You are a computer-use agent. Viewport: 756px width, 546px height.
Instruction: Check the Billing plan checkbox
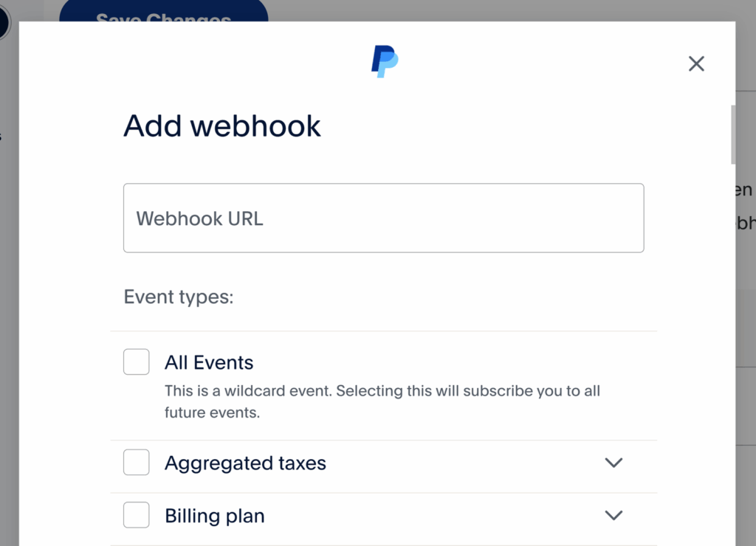[137, 515]
